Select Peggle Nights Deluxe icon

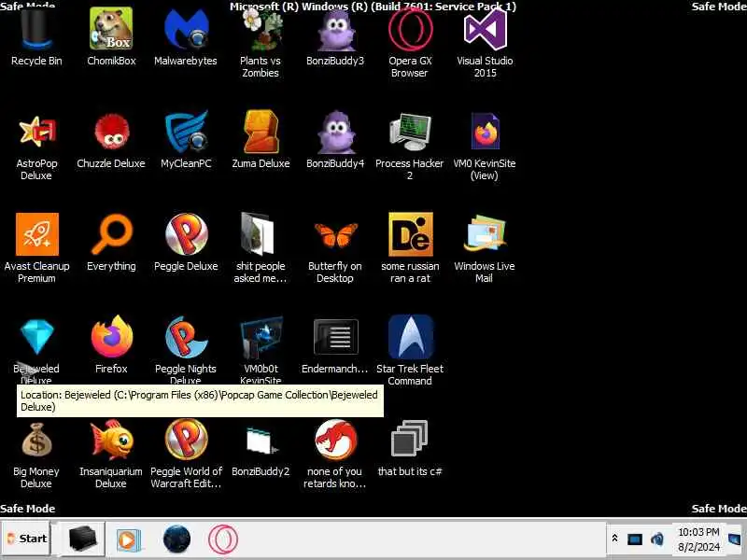click(x=186, y=337)
